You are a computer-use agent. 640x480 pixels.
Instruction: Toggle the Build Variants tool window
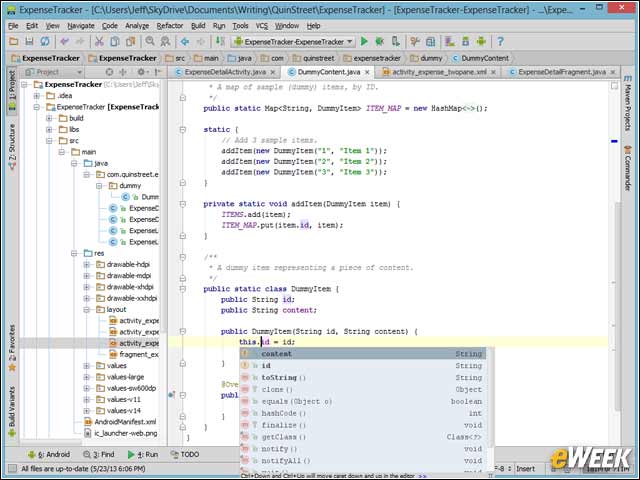[x=12, y=411]
